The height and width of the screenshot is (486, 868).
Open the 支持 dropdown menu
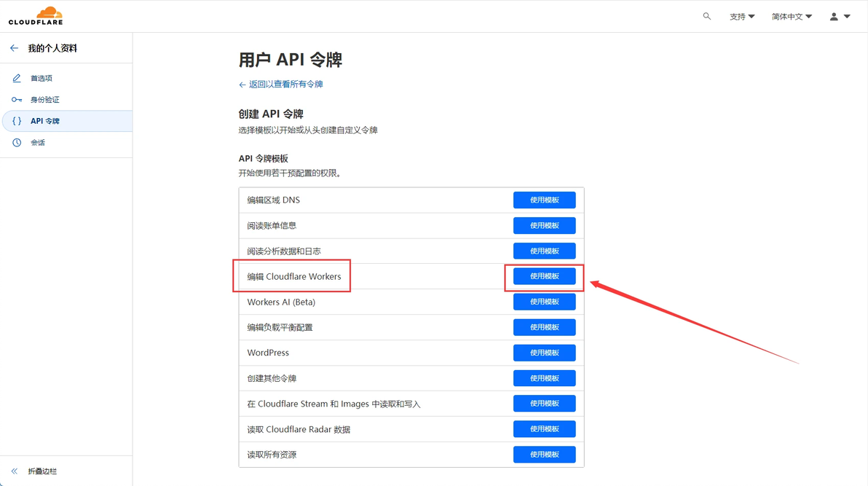coord(742,17)
